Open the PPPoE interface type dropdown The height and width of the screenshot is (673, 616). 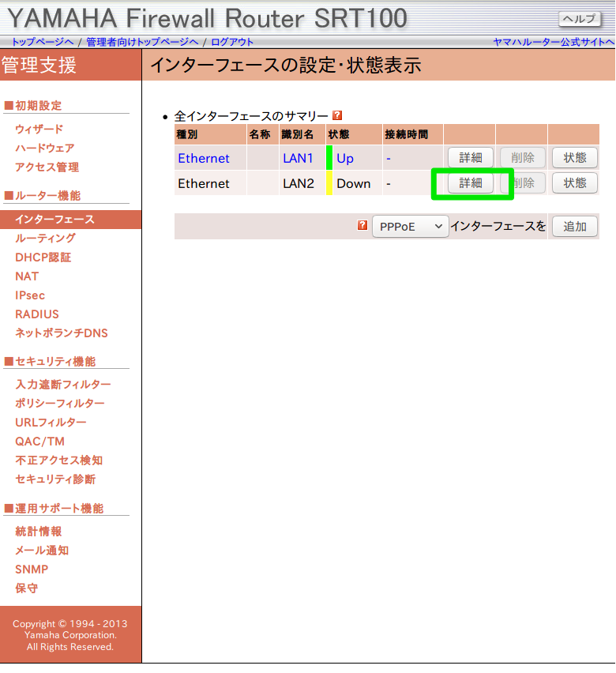click(411, 226)
